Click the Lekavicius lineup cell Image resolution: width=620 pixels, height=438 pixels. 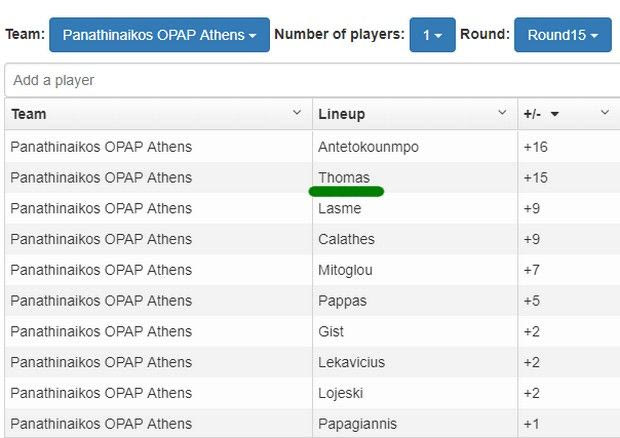tap(351, 362)
